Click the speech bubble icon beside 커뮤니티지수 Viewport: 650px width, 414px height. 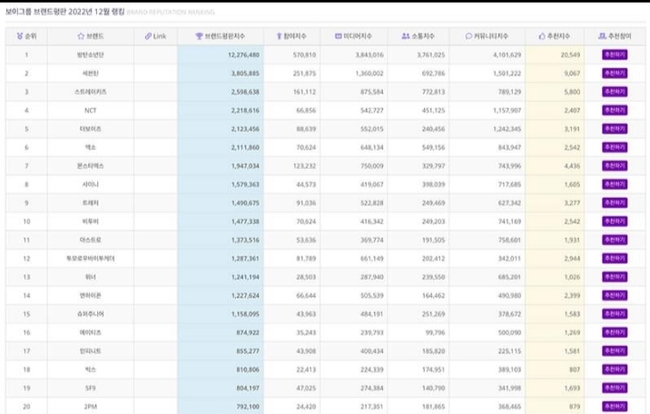point(468,36)
